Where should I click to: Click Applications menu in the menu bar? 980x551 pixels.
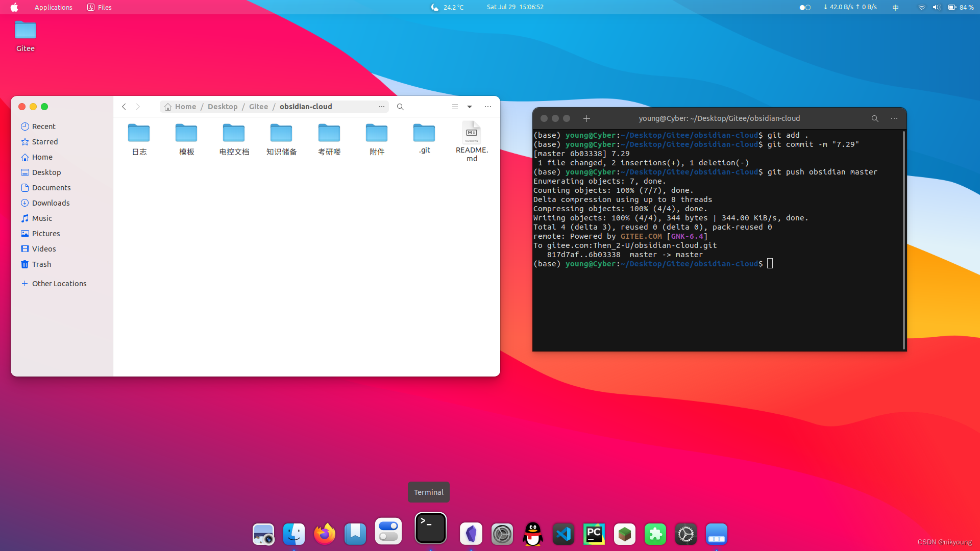(53, 7)
